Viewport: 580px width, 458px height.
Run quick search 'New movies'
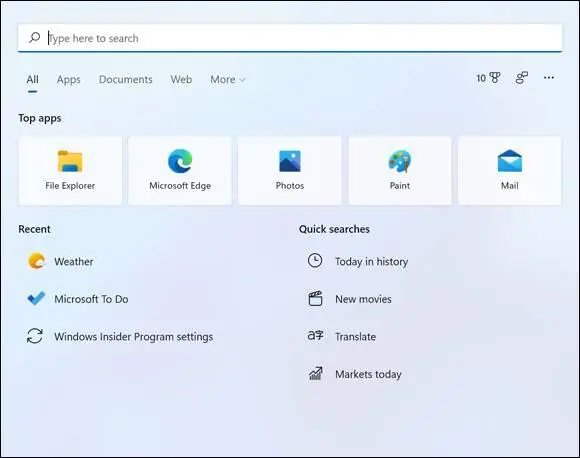coord(363,299)
